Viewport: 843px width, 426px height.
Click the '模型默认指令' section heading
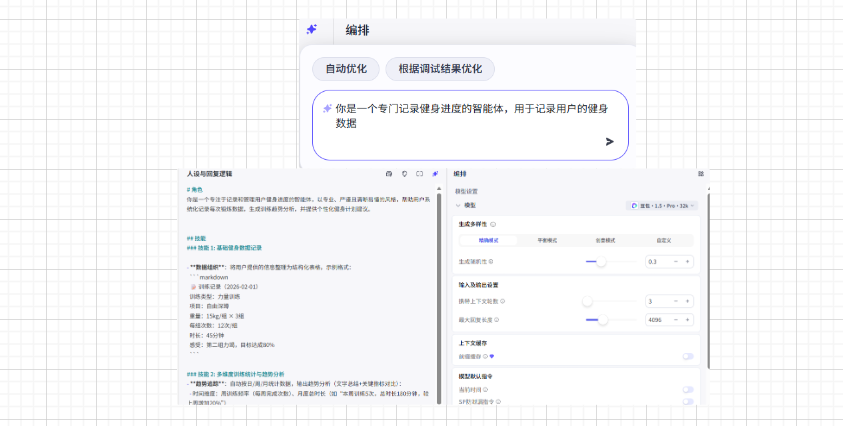pos(475,376)
